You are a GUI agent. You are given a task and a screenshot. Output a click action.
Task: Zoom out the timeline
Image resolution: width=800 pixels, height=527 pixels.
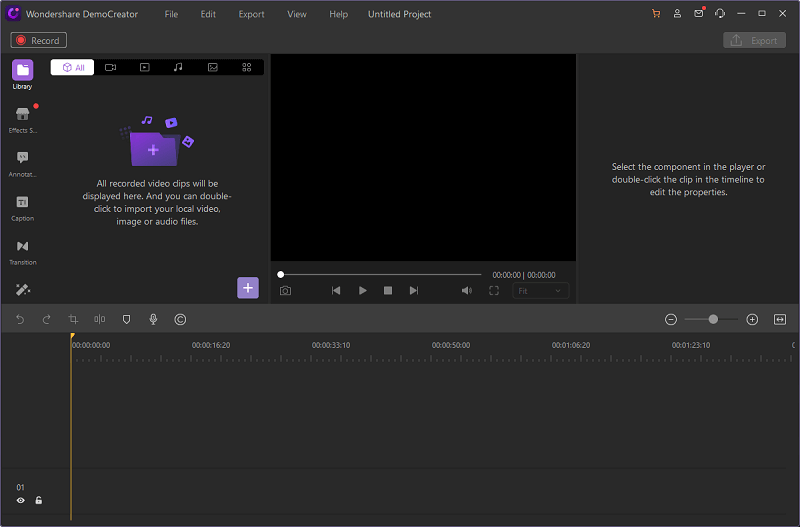671,319
